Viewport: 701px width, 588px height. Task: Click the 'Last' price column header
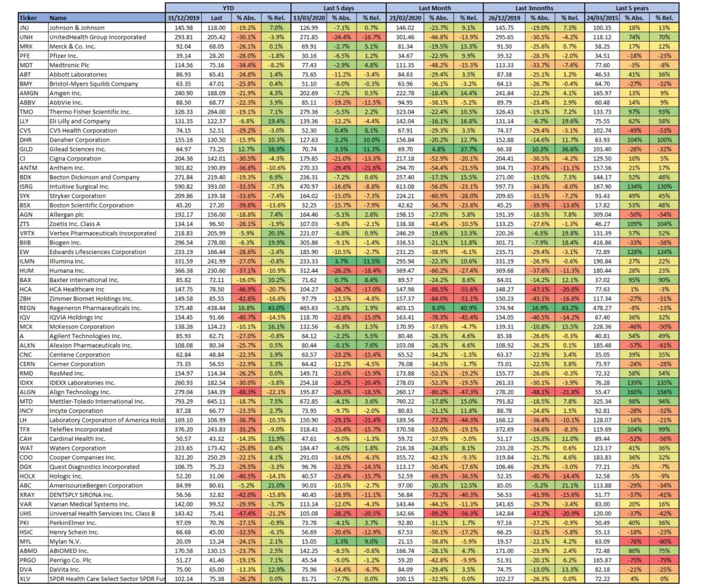pos(216,18)
